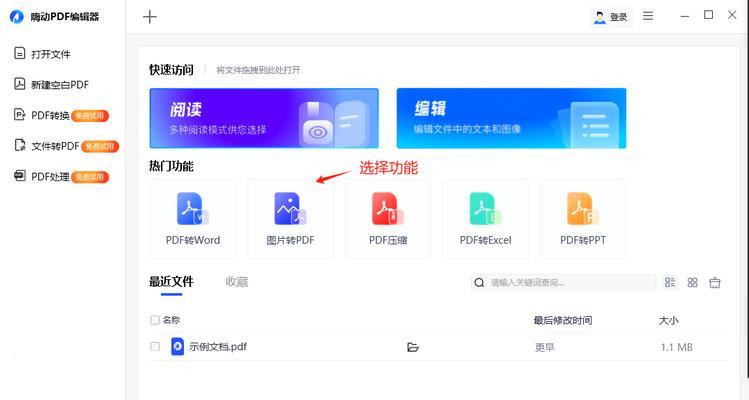
Task: Open the 编辑 editing banner
Action: [x=512, y=118]
